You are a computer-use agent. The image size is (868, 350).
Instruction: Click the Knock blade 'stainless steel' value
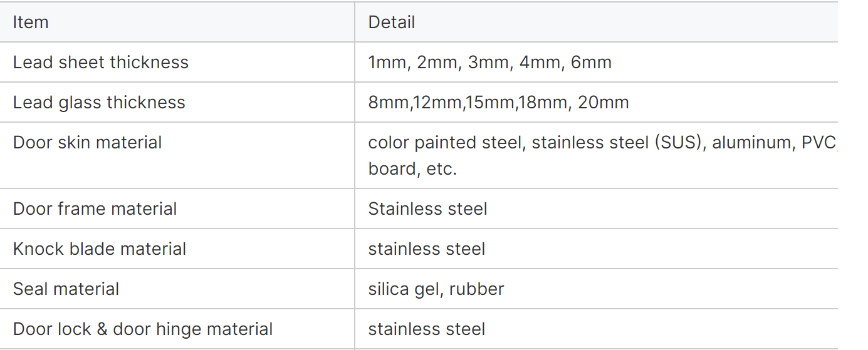tap(426, 249)
